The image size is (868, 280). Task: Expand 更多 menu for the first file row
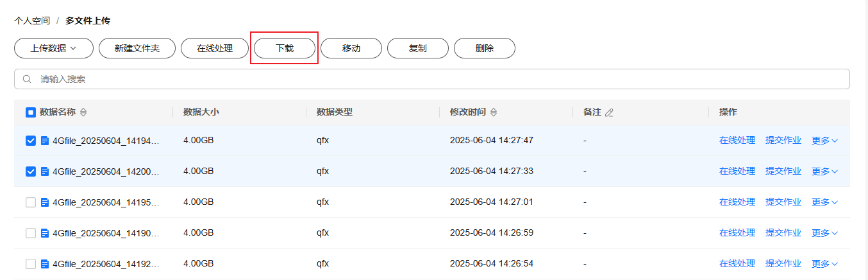(x=824, y=141)
